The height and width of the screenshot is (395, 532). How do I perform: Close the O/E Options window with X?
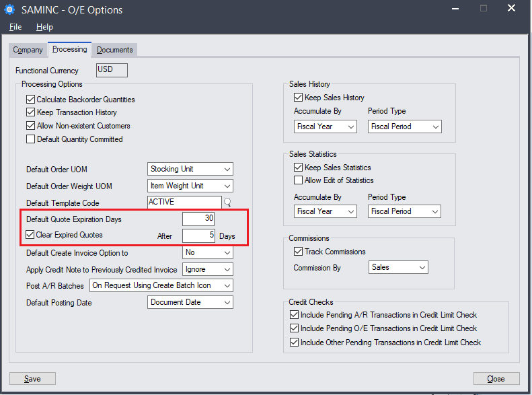click(x=511, y=8)
